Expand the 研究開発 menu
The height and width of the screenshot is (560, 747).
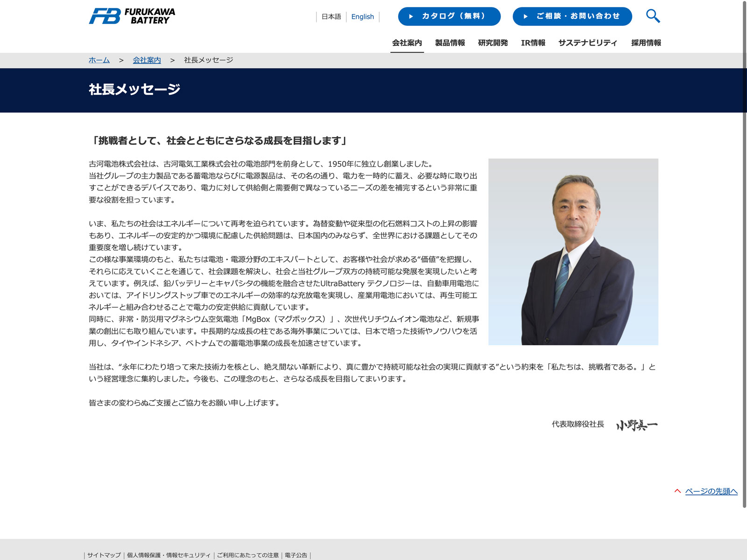click(493, 43)
